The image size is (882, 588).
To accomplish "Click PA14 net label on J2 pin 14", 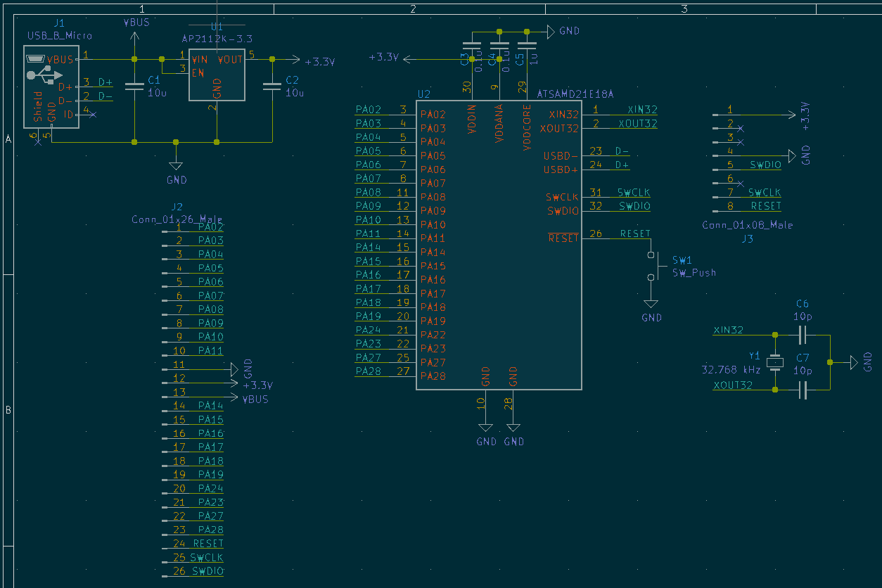I will click(211, 406).
